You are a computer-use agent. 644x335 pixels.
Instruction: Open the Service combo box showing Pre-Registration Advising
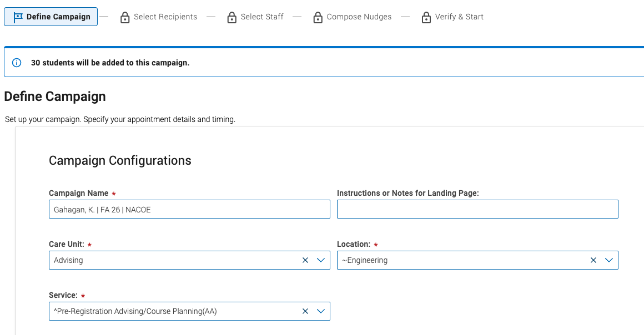tap(189, 311)
